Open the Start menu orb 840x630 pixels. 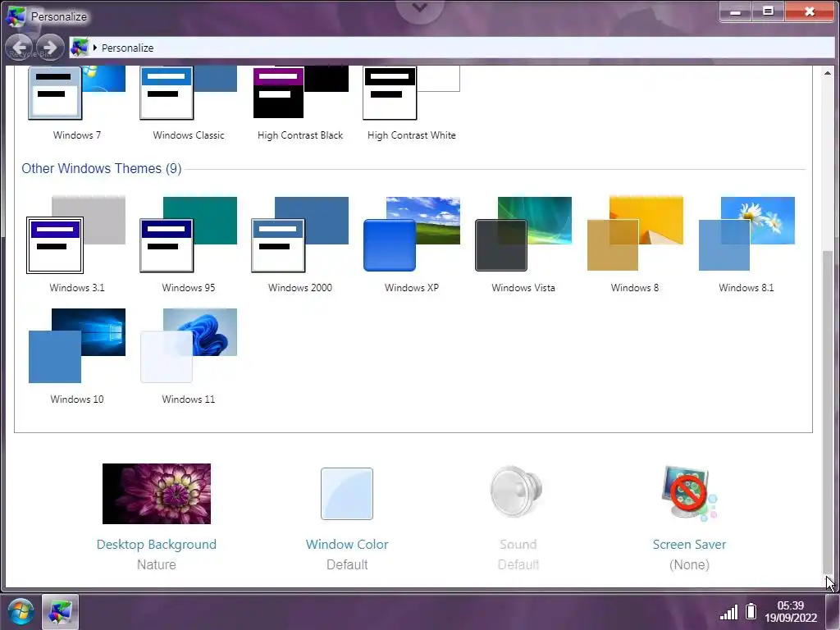21,612
